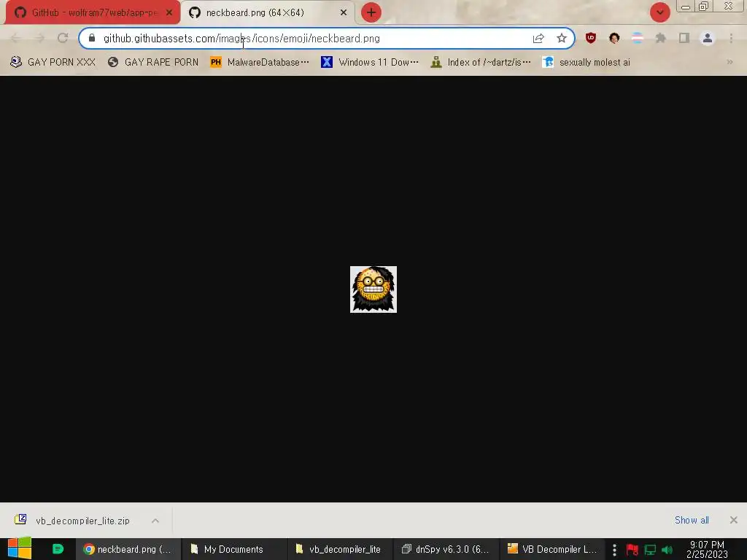Click the red flag tray icon
The image size is (747, 560).
(x=632, y=550)
